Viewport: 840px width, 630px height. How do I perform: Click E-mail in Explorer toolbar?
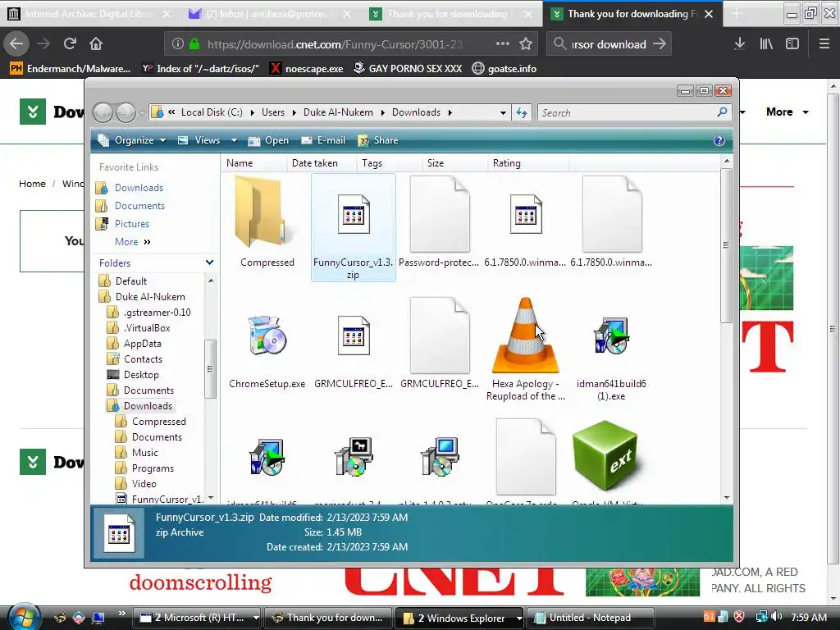323,140
